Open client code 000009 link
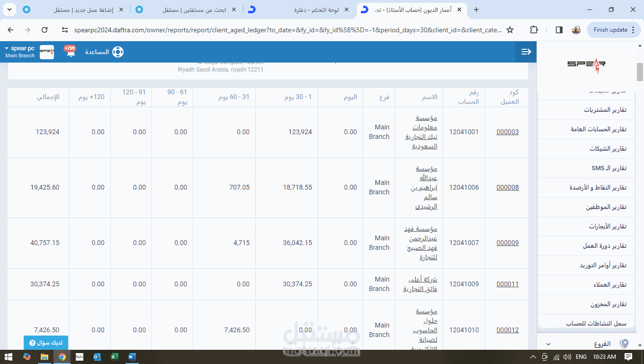The height and width of the screenshot is (364, 644). tap(508, 243)
